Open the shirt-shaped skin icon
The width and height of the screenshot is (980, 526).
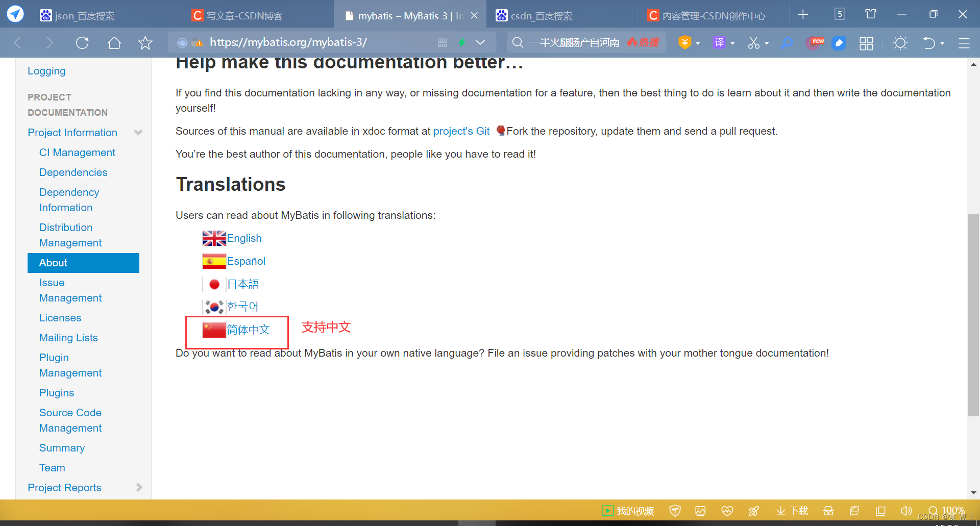coord(871,14)
